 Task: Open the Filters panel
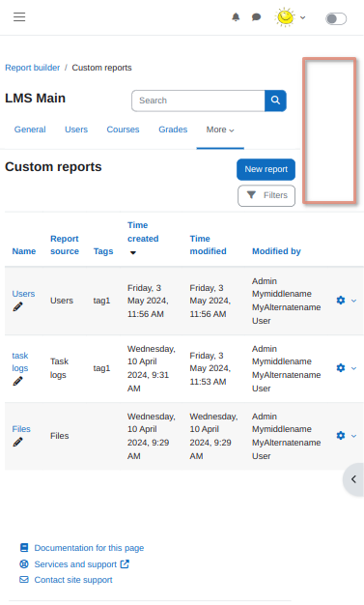coord(266,195)
